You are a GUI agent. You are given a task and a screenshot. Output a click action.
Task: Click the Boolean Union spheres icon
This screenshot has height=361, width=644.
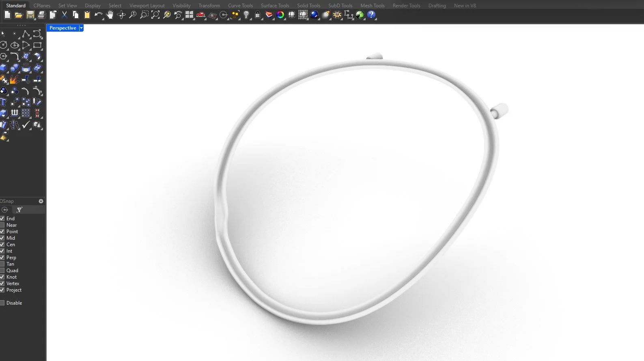15,68
